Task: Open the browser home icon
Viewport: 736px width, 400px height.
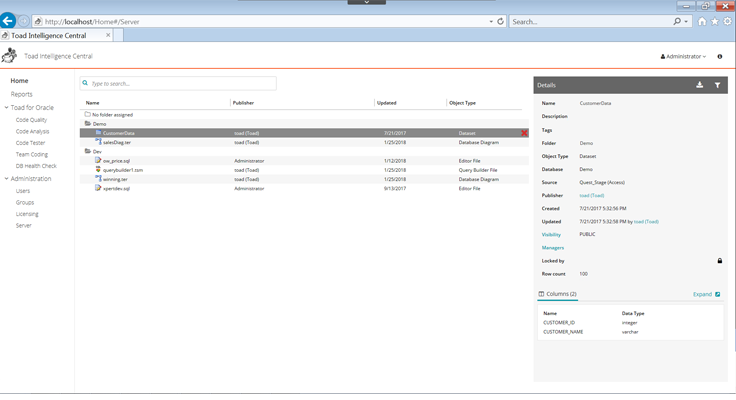Action: click(x=702, y=21)
